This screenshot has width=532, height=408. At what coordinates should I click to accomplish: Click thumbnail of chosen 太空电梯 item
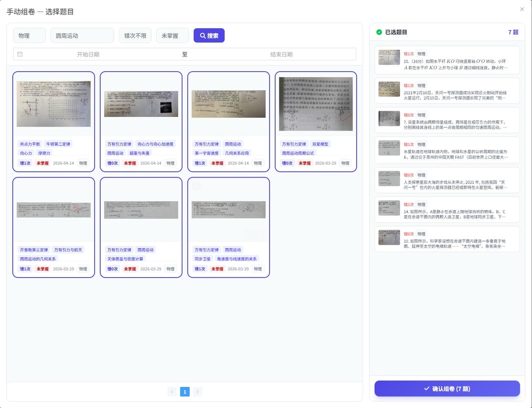pyautogui.click(x=389, y=237)
